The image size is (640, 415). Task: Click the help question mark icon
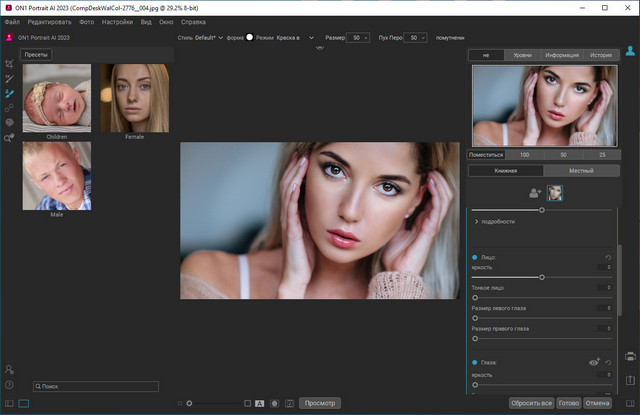[x=9, y=385]
